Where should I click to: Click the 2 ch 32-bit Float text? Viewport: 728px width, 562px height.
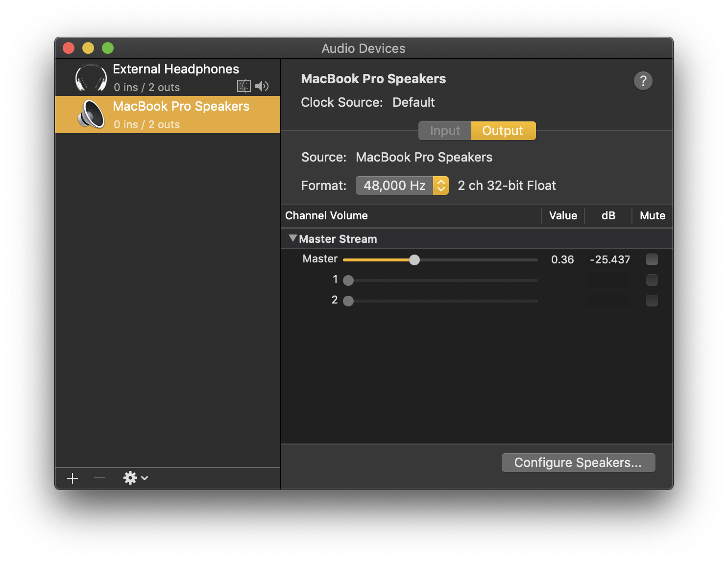(507, 186)
